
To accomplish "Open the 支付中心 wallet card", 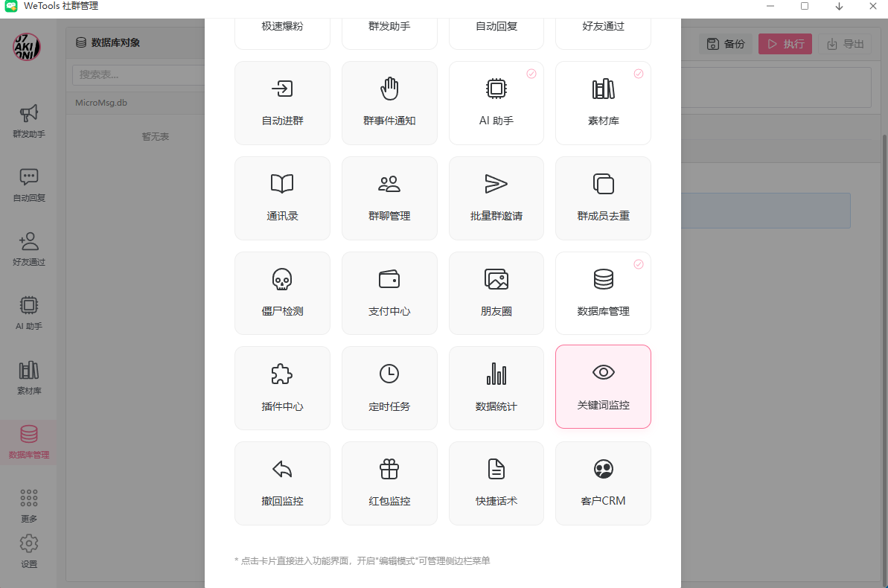I will coord(389,293).
